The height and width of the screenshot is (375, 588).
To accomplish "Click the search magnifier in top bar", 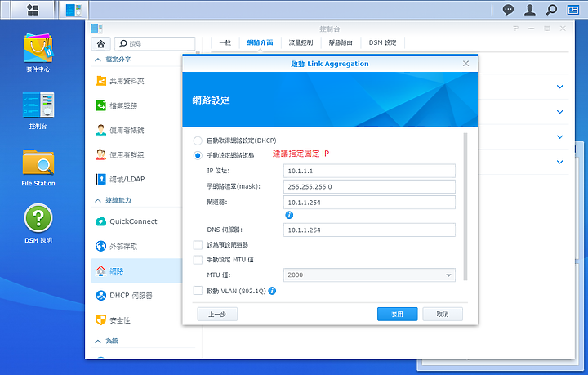I will coord(551,10).
